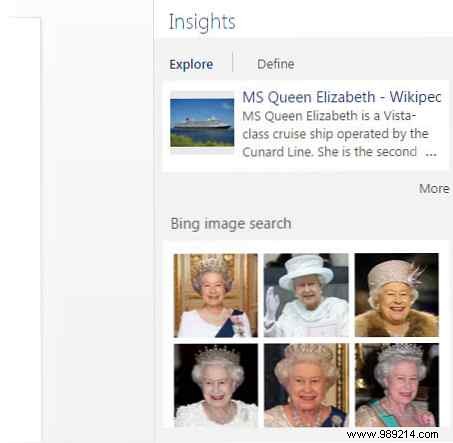Image resolution: width=453 pixels, height=443 pixels.
Task: Click More to show additional results
Action: [x=434, y=188]
